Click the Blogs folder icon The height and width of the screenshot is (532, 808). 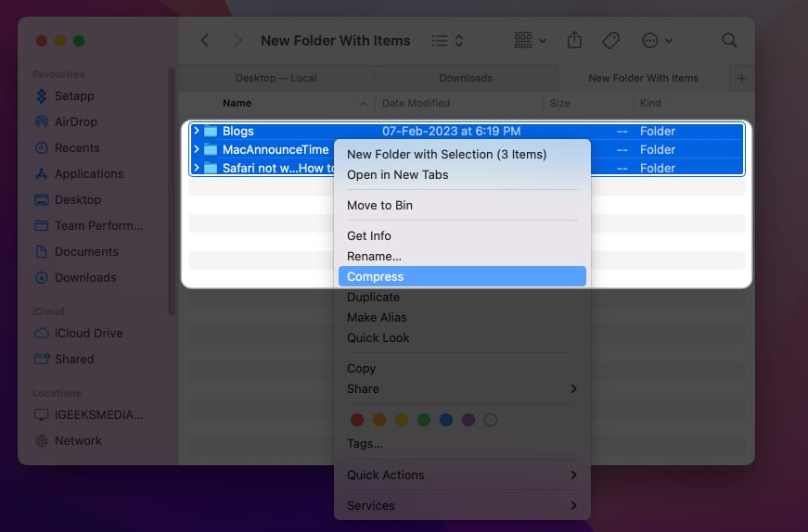211,132
